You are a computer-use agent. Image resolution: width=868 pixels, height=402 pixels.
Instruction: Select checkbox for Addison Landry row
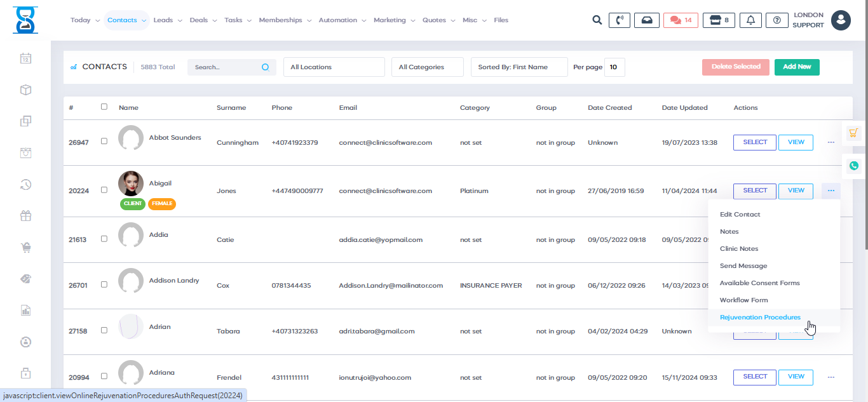tap(104, 285)
